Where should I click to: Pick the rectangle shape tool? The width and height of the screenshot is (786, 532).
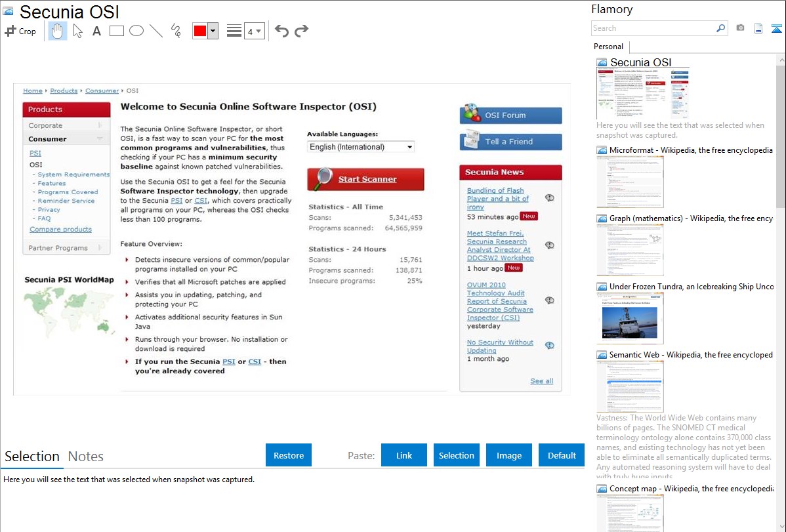116,31
